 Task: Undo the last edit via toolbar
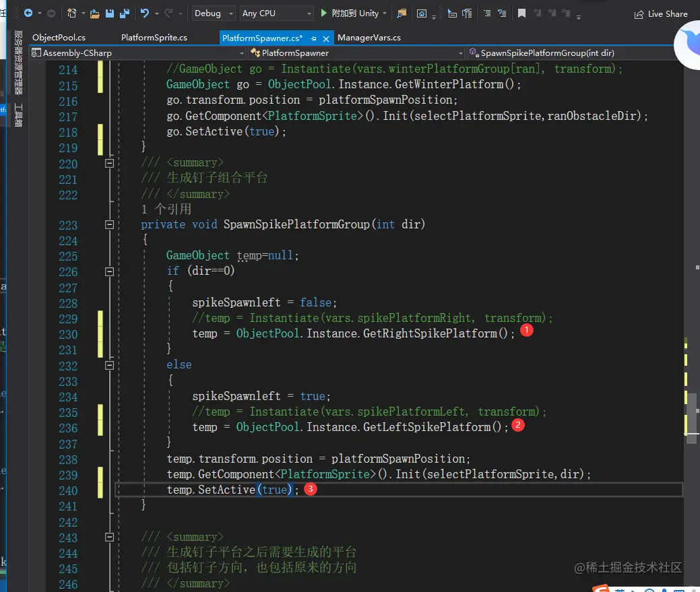tap(145, 13)
